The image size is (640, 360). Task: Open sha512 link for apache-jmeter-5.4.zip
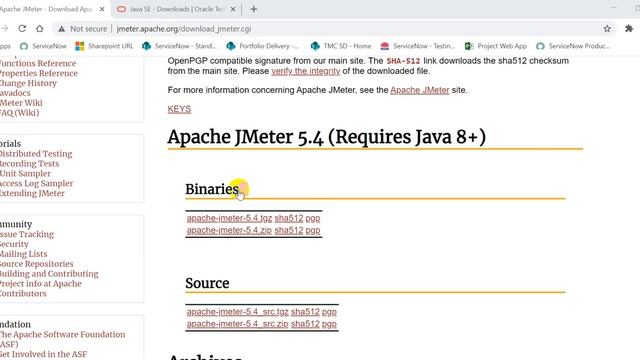point(289,230)
